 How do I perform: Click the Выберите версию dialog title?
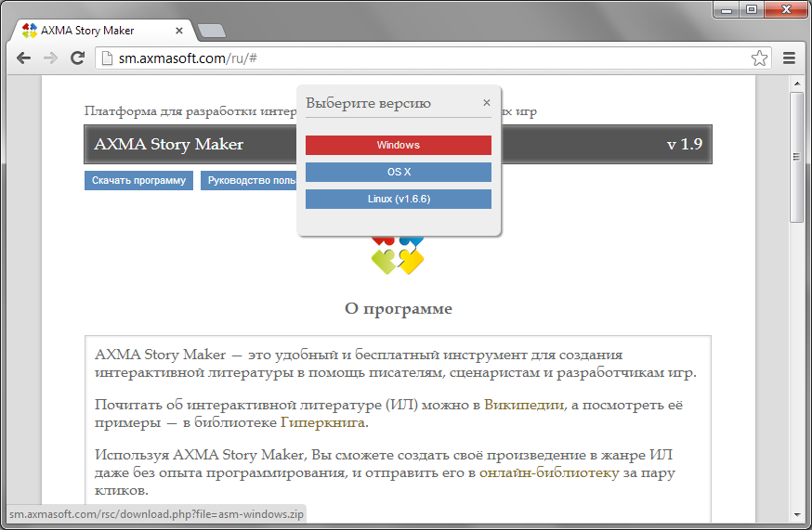pyautogui.click(x=368, y=103)
